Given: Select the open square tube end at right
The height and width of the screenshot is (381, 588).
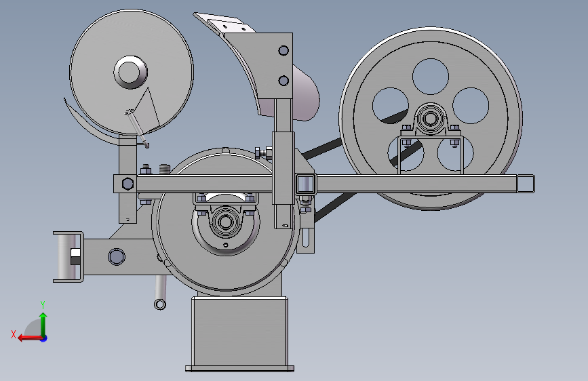Looking at the screenshot, I should pyautogui.click(x=526, y=184).
